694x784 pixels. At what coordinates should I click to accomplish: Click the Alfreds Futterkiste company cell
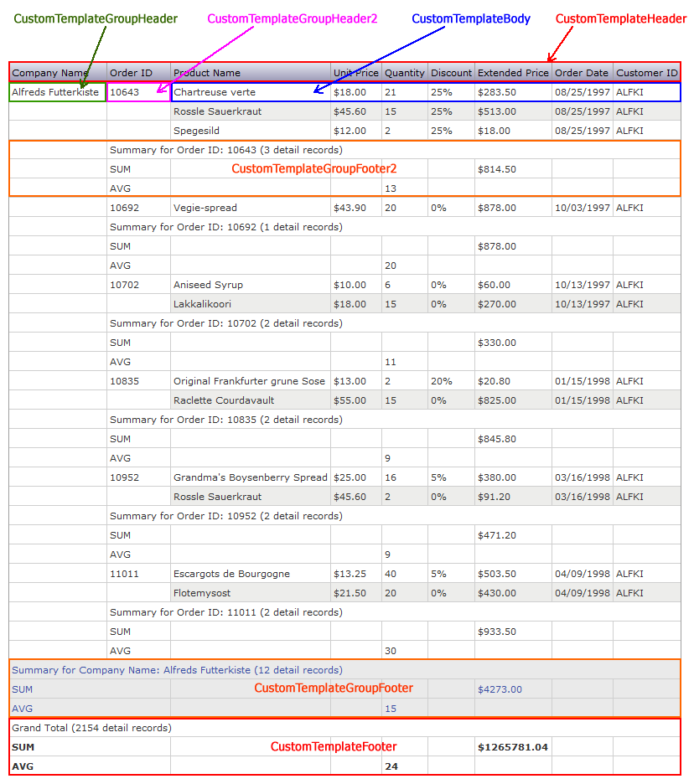pyautogui.click(x=55, y=92)
